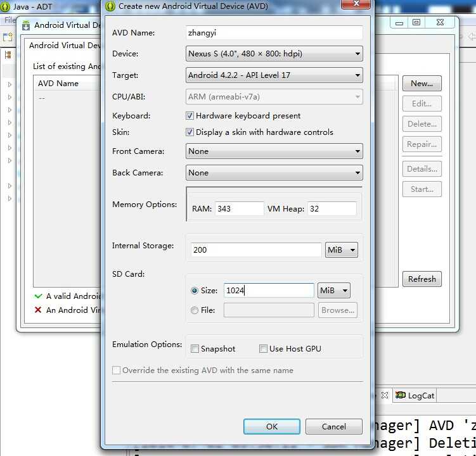Enable the Use Host GPU checkbox
476x456 pixels.
point(263,349)
